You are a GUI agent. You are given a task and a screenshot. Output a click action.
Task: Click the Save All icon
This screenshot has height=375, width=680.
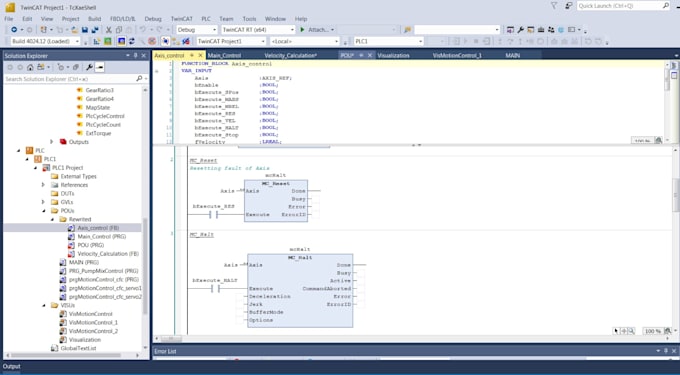(95, 30)
